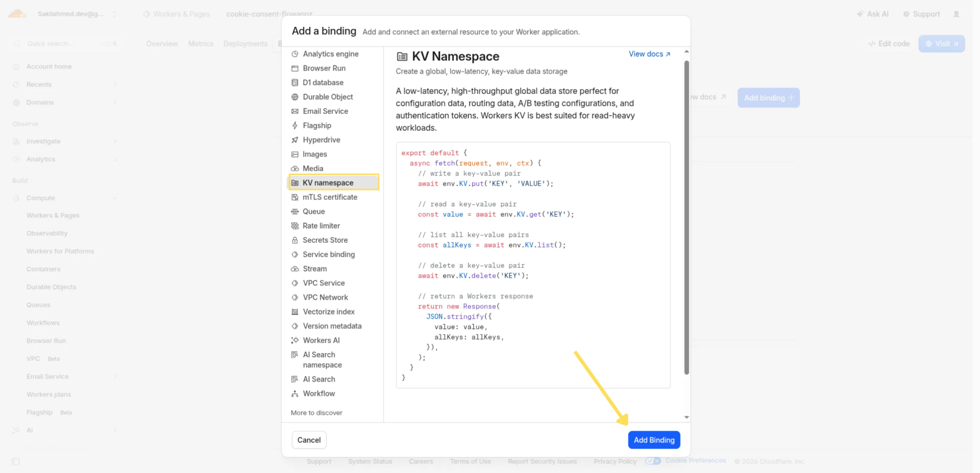Open Observability in sidebar
Viewport: 980px width, 473px height.
pos(47,233)
